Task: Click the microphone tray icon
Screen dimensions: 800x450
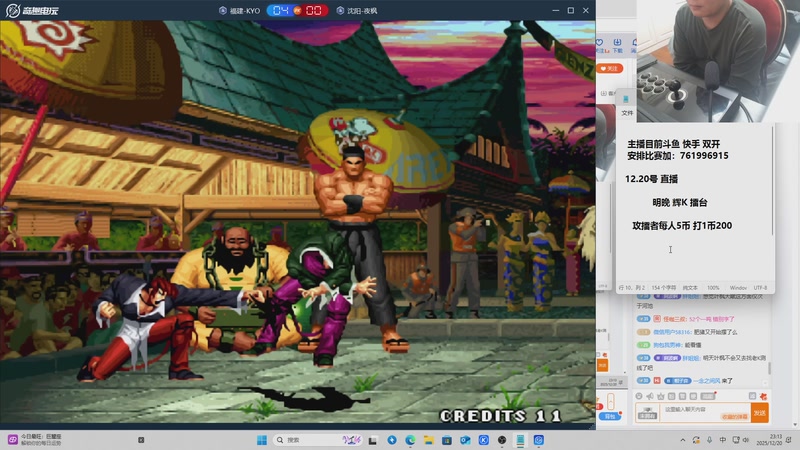Action: 709,440
